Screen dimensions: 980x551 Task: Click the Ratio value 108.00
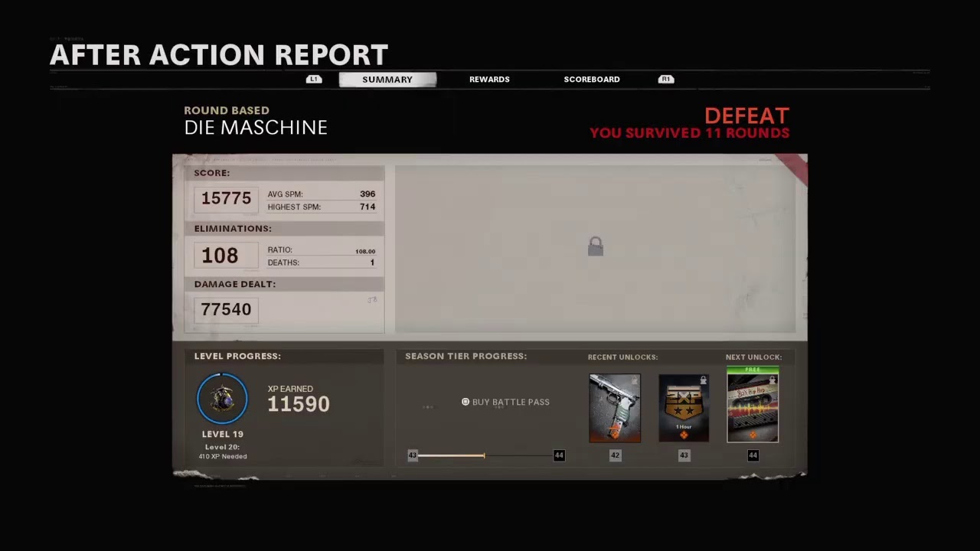coord(365,251)
